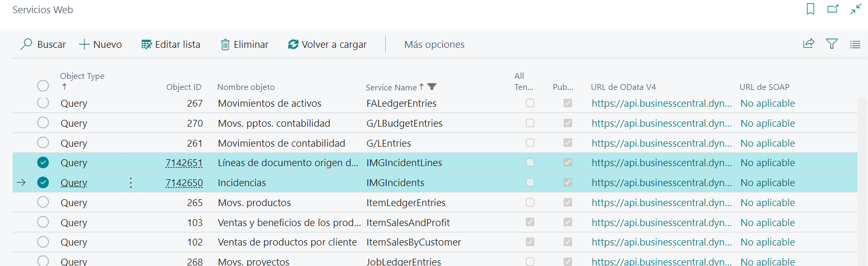Click the Buscar magnifier search icon
Viewport: 868px width, 266px height.
tap(26, 45)
